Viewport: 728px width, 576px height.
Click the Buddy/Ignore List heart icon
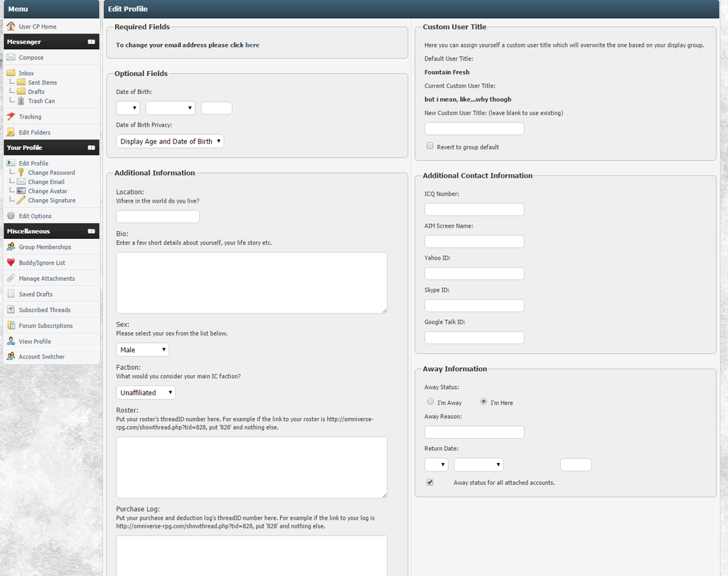click(11, 262)
